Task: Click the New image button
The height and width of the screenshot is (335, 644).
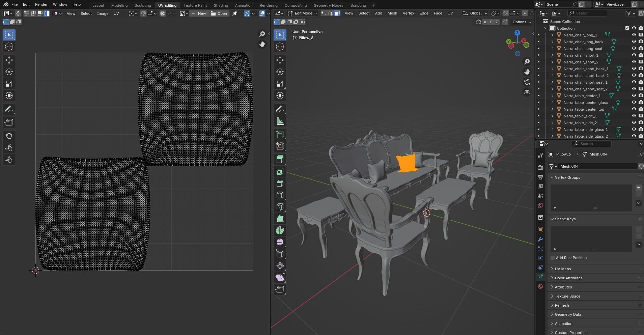Action: click(198, 13)
